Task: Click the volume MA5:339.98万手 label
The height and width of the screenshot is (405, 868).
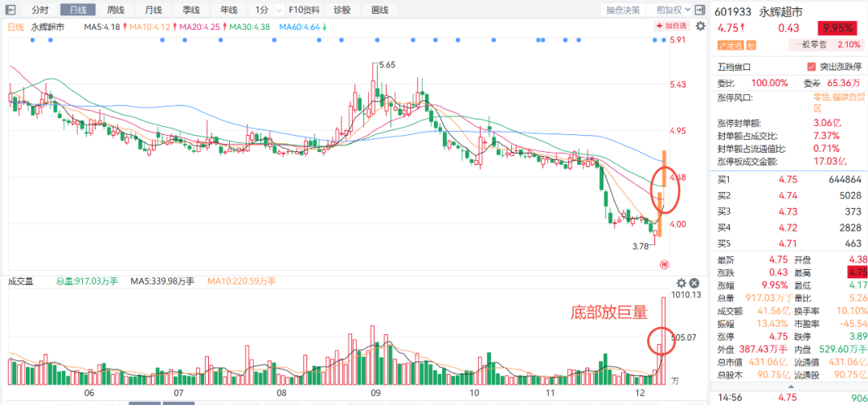Action: (162, 281)
